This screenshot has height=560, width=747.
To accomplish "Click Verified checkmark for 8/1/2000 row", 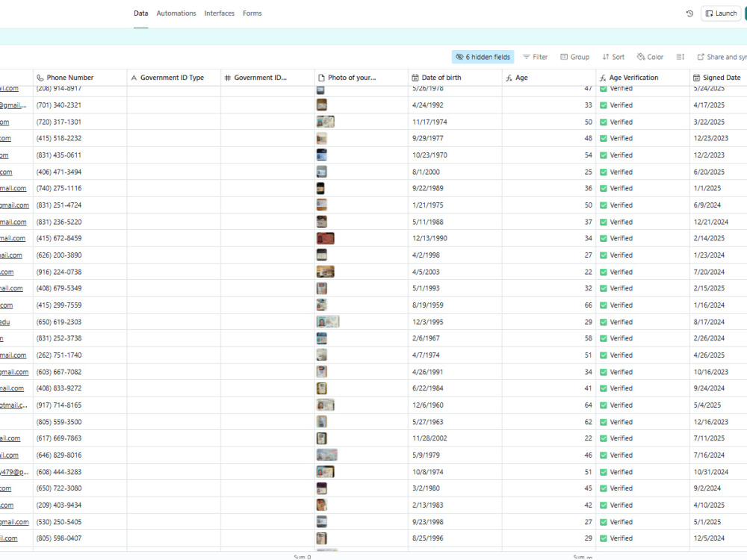I will tap(604, 172).
